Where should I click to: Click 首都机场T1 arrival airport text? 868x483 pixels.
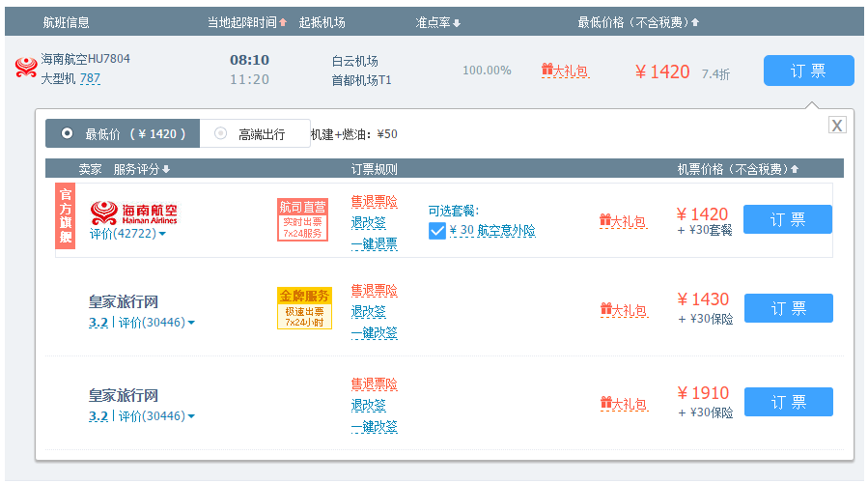[x=361, y=80]
